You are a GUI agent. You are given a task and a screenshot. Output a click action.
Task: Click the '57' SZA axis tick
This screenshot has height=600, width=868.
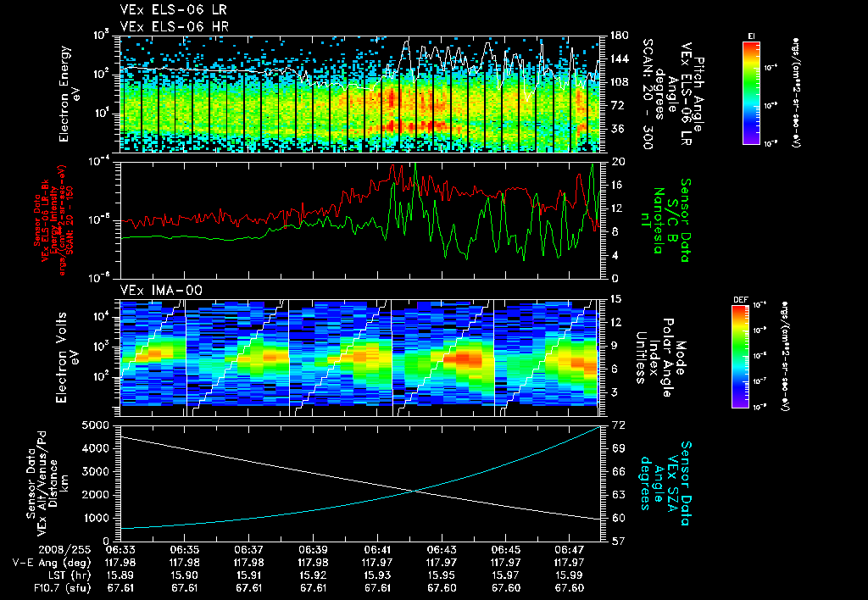tap(619, 542)
